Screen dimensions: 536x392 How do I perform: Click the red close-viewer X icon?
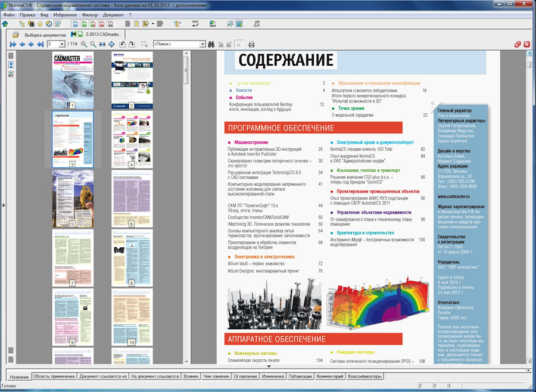pyautogui.click(x=527, y=45)
